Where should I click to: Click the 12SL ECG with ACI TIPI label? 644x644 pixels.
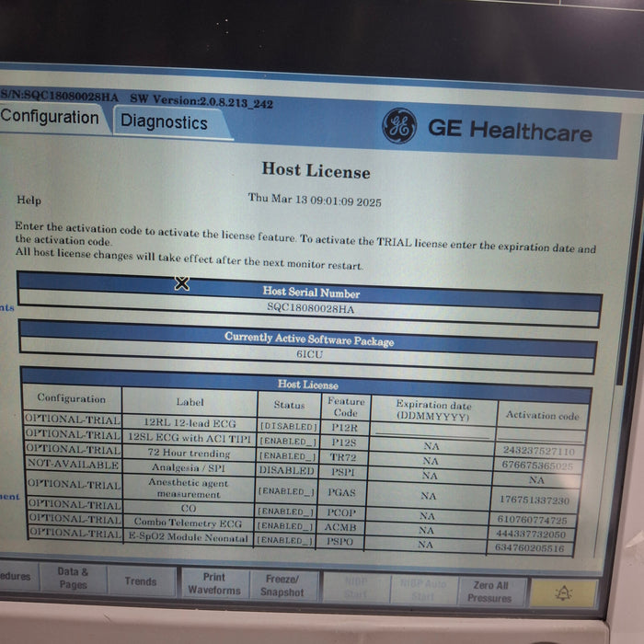pyautogui.click(x=190, y=438)
